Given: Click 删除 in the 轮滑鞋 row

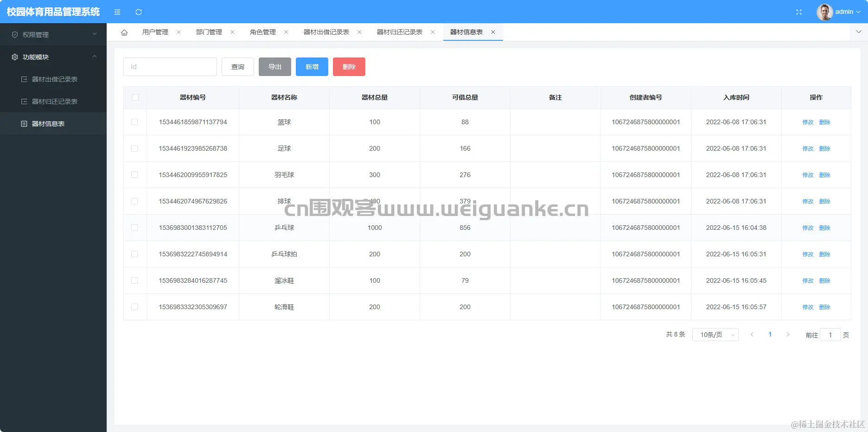Looking at the screenshot, I should click(824, 307).
